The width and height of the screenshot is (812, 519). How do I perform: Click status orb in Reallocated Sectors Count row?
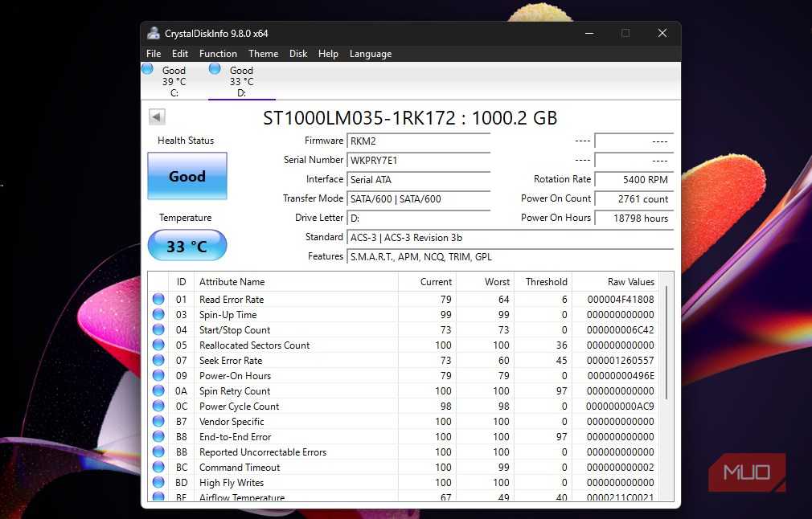pyautogui.click(x=158, y=345)
